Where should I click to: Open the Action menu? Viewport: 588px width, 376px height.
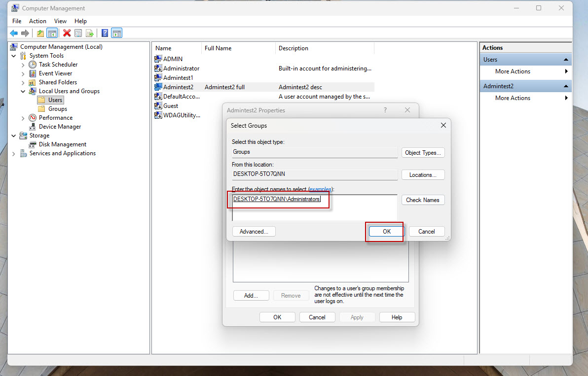38,21
